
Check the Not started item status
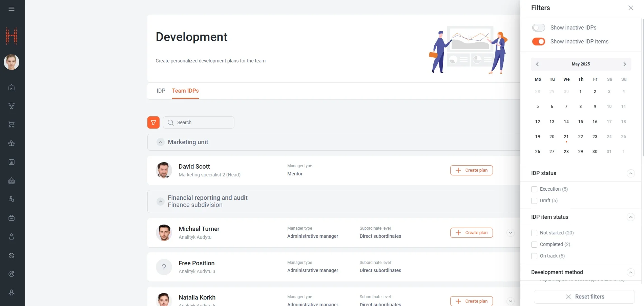pos(534,233)
